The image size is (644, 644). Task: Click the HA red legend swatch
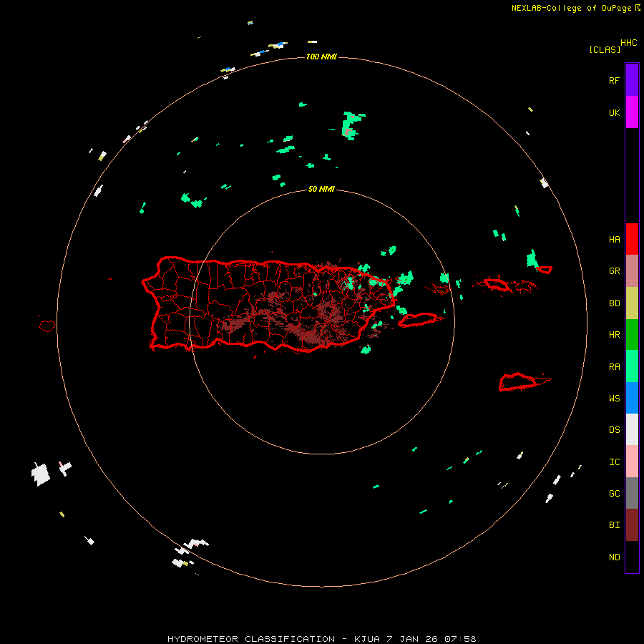(632, 239)
